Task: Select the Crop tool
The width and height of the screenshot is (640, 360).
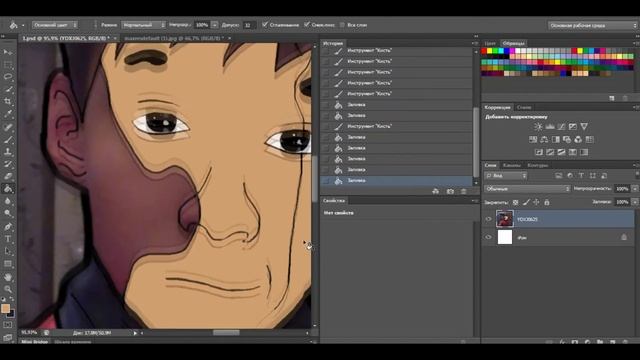Action: 8,101
